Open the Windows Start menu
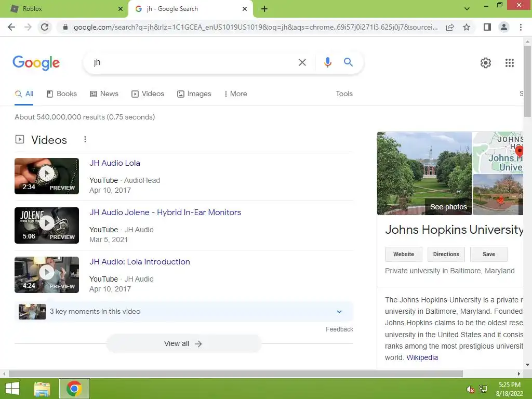 12,389
